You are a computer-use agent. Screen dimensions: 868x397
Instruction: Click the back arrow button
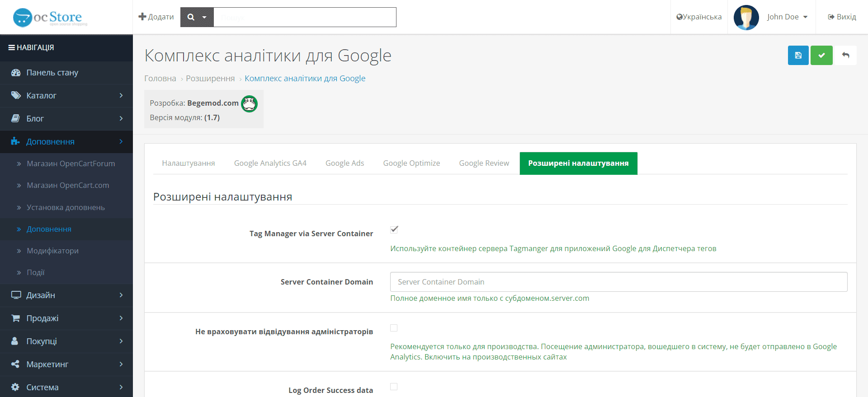[x=845, y=55]
